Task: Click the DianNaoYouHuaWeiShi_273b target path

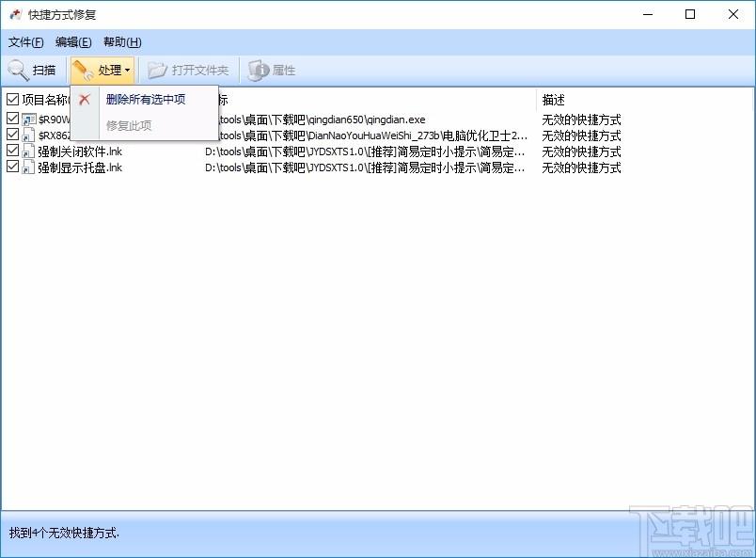Action: (373, 136)
